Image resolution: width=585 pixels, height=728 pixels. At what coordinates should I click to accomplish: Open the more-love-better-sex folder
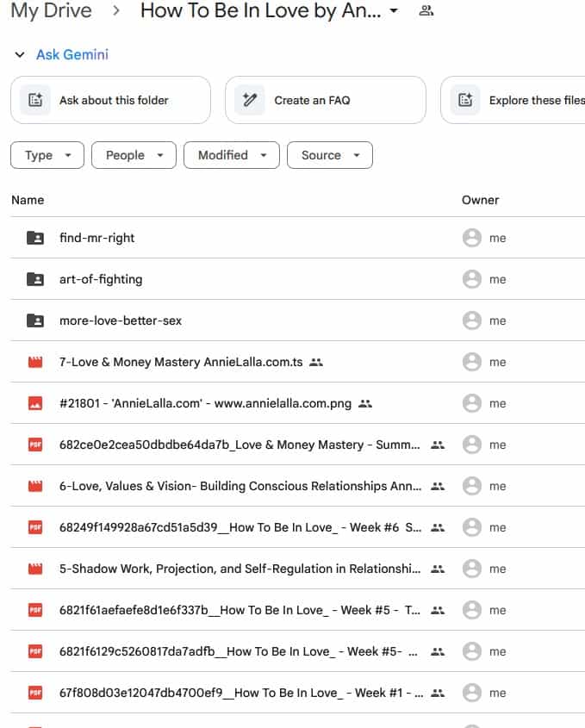121,320
